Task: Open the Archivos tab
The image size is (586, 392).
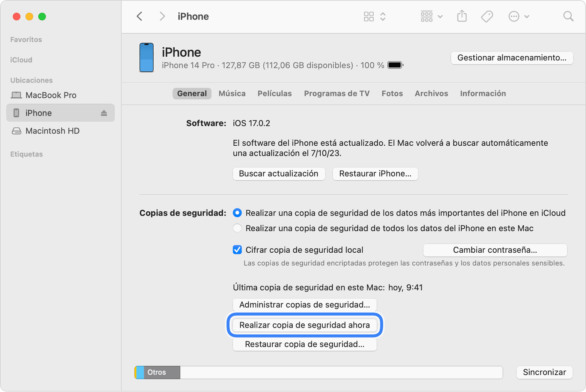Action: 432,93
